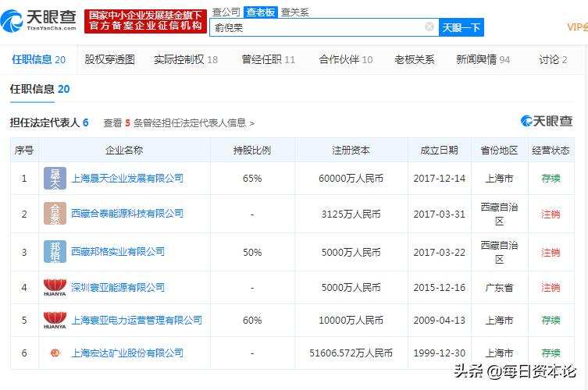Click the 省份地区 column header

499,151
